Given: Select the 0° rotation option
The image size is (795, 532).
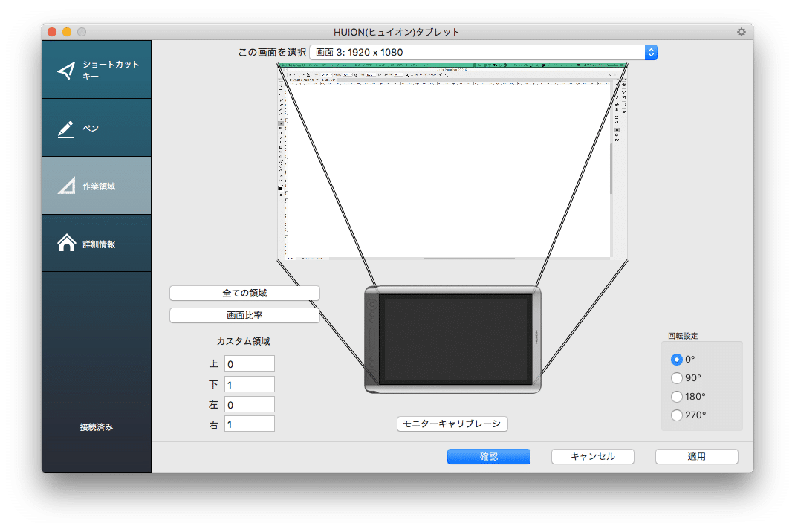Looking at the screenshot, I should coord(677,359).
